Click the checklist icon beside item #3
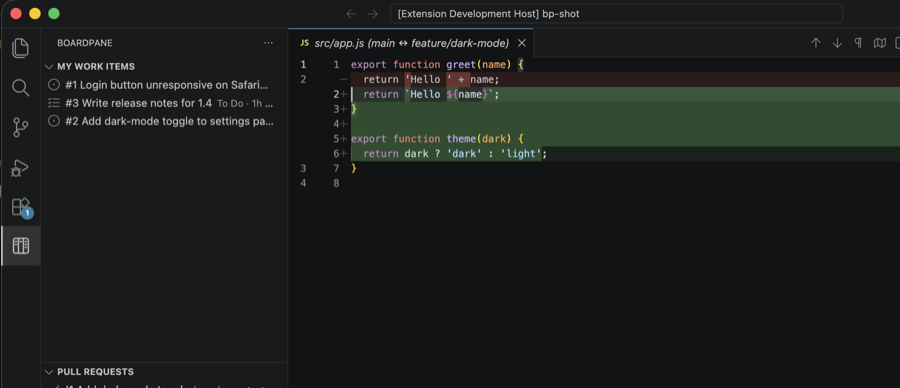The image size is (900, 388). [54, 103]
